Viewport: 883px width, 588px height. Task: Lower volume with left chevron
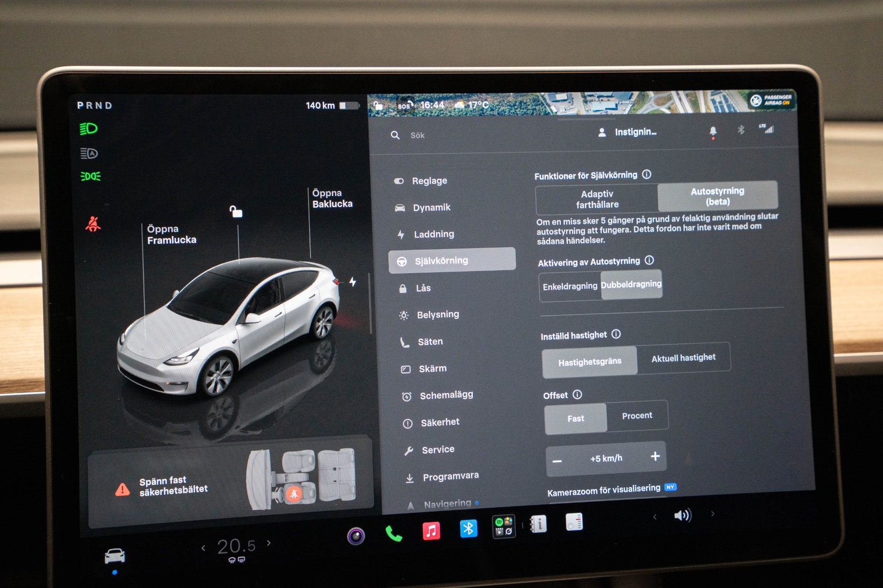click(655, 517)
